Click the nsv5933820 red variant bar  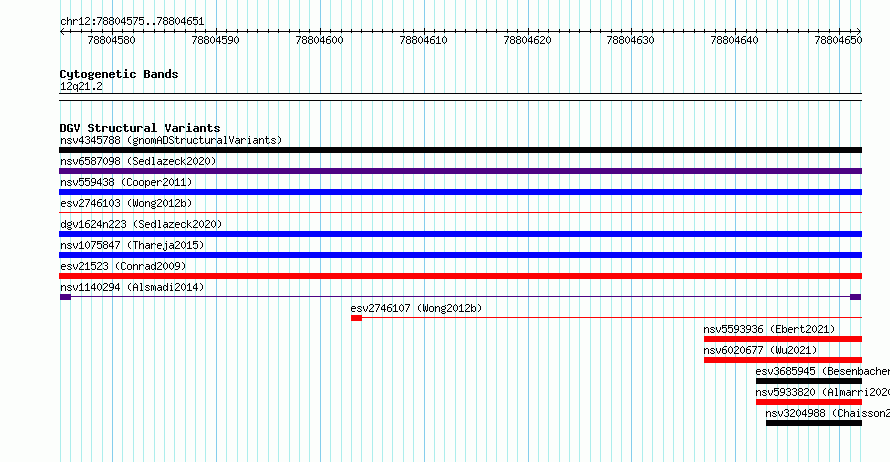tap(809, 402)
